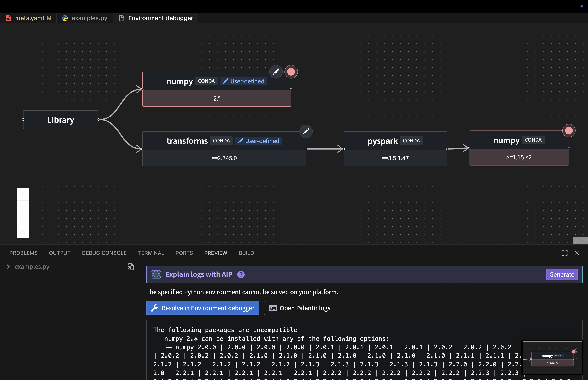Select the pyspark node title
The width and height of the screenshot is (588, 380).
click(383, 141)
